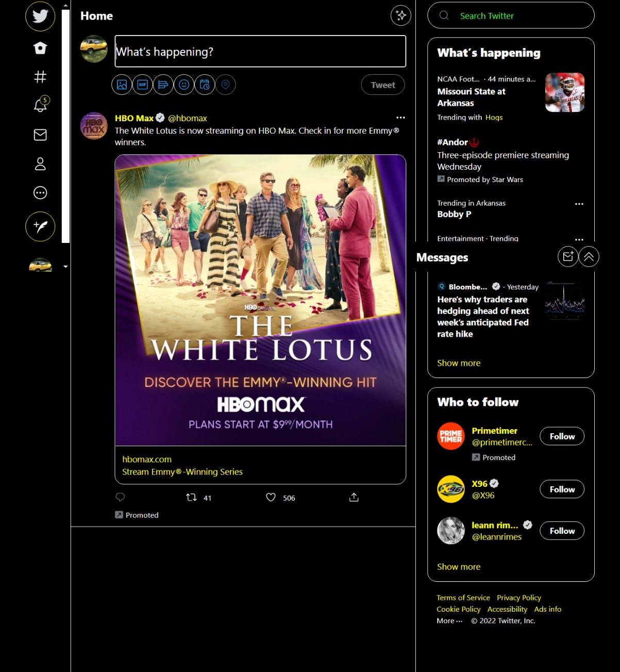Click Show more under Who to follow
Screen dimensions: 620x672
tap(459, 567)
